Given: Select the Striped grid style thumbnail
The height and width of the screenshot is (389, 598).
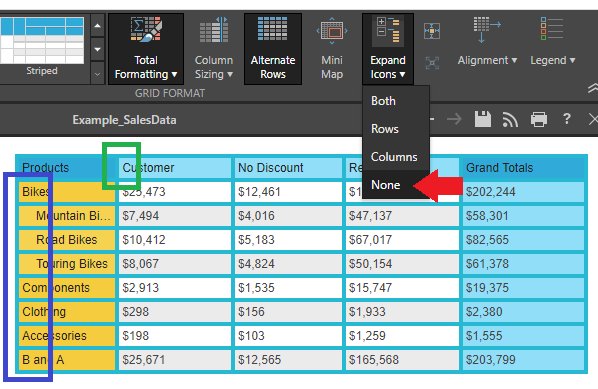Looking at the screenshot, I should click(42, 47).
